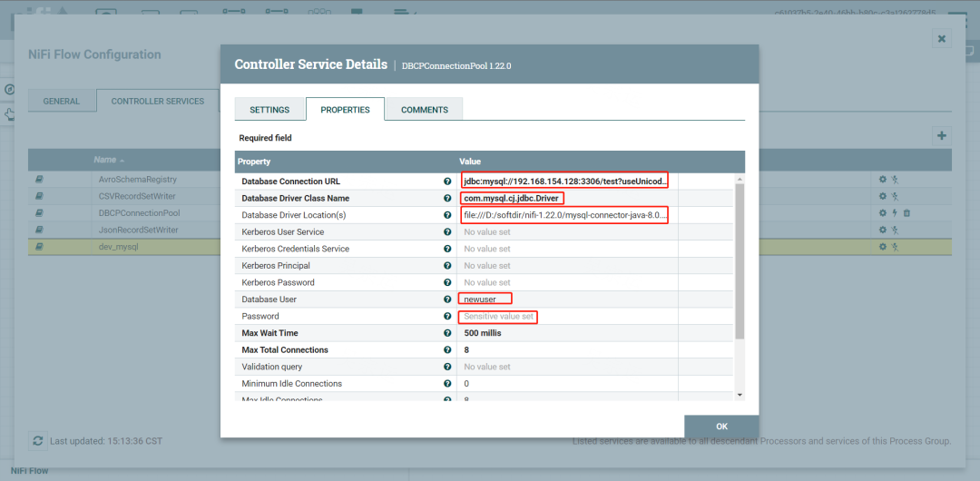Edit the Database Connection URL value
Screen dimensions: 980x481
(x=565, y=182)
